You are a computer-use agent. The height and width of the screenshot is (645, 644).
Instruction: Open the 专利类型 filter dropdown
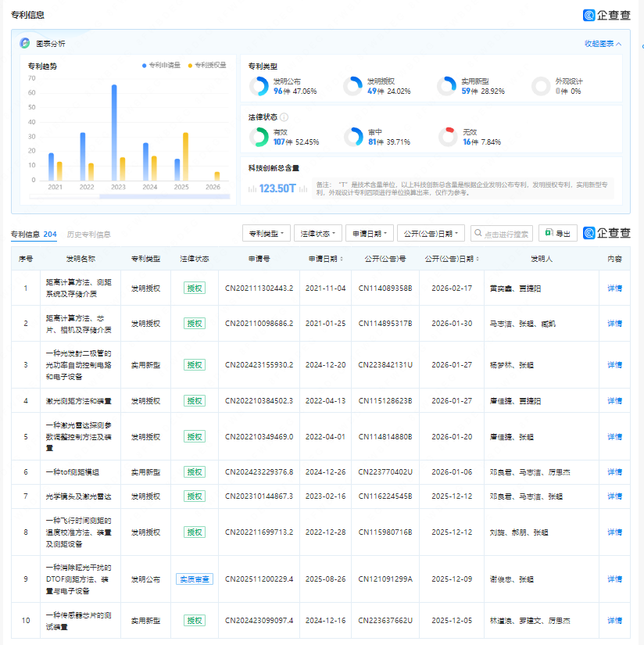pos(267,233)
